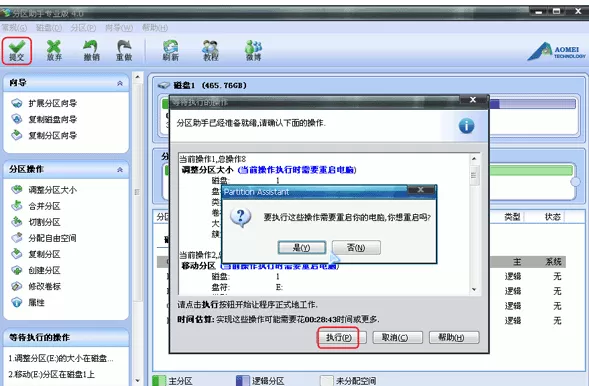Viewport: 589px width, 386px height.
Task: Click left sidebar scroll down arrow
Action: tap(137, 381)
